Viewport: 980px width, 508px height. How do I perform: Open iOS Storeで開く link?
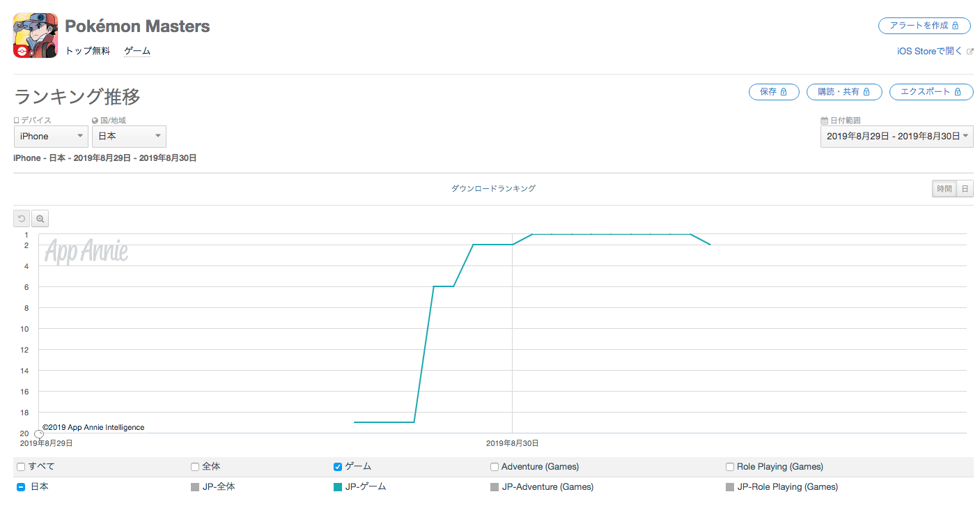[x=930, y=51]
